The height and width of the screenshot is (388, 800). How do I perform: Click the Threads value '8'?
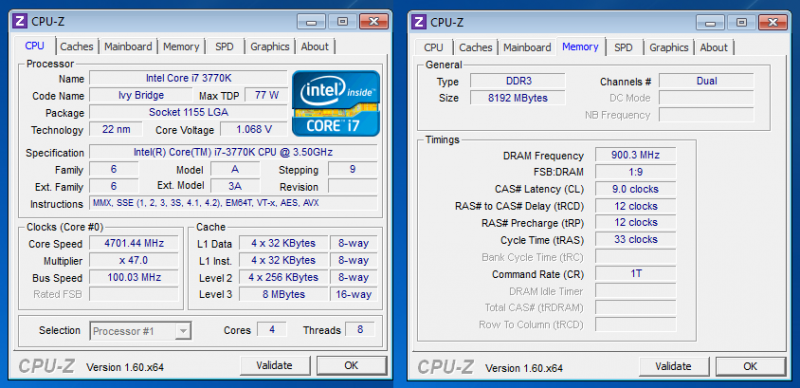click(360, 329)
